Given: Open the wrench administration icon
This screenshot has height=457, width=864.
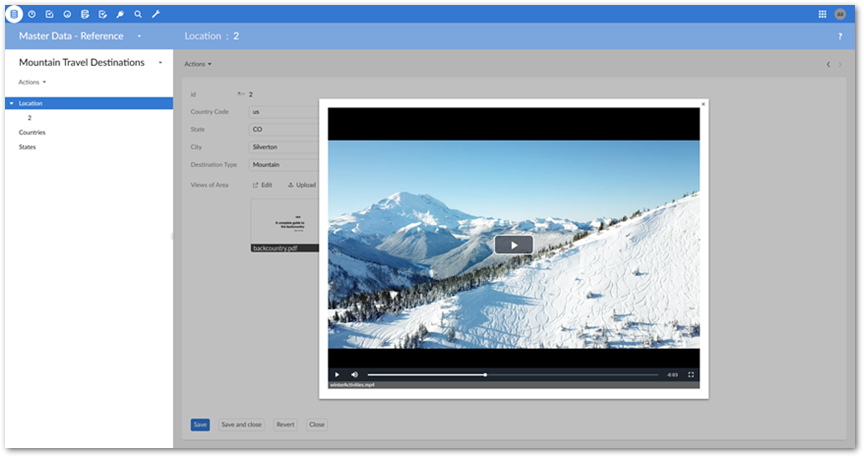Looking at the screenshot, I should click(x=156, y=14).
